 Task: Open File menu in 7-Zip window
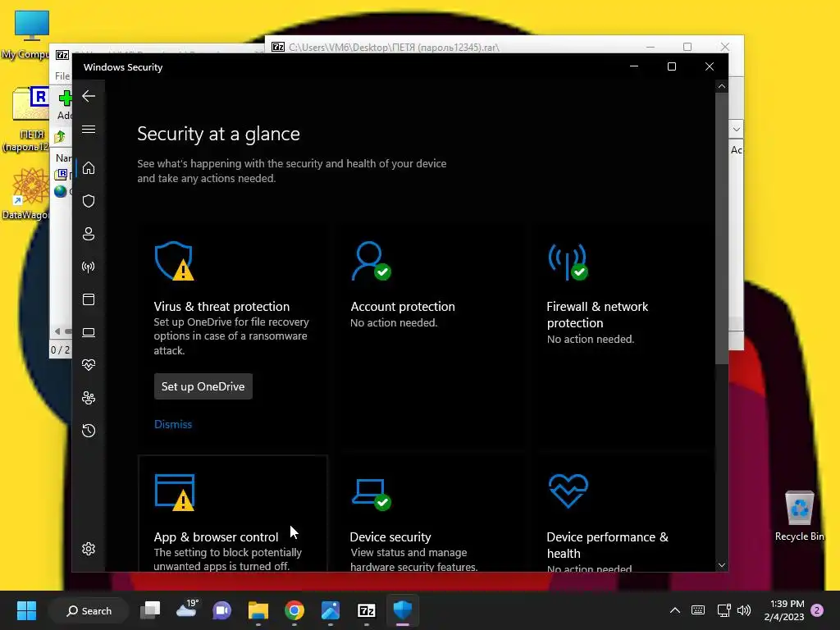click(62, 76)
